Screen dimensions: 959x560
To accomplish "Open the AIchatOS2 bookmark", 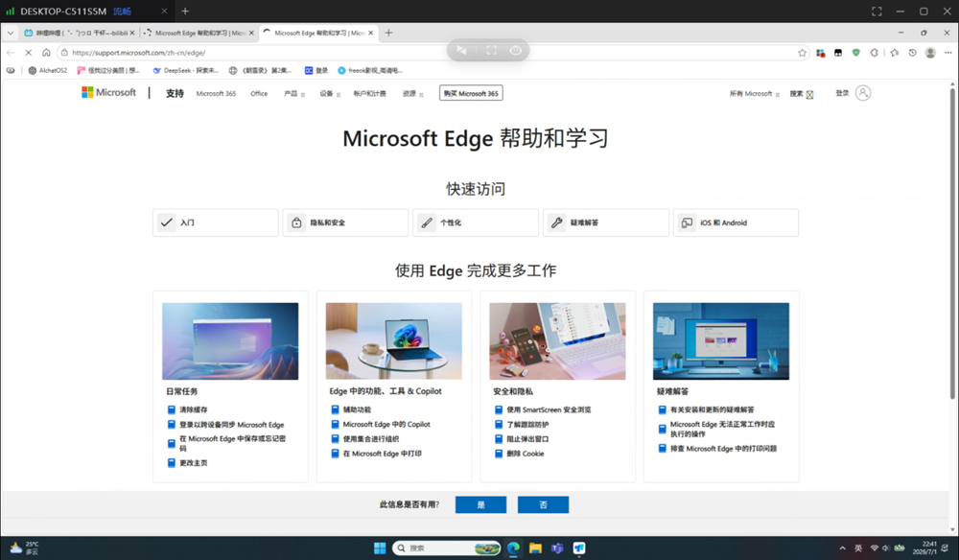I will point(48,70).
